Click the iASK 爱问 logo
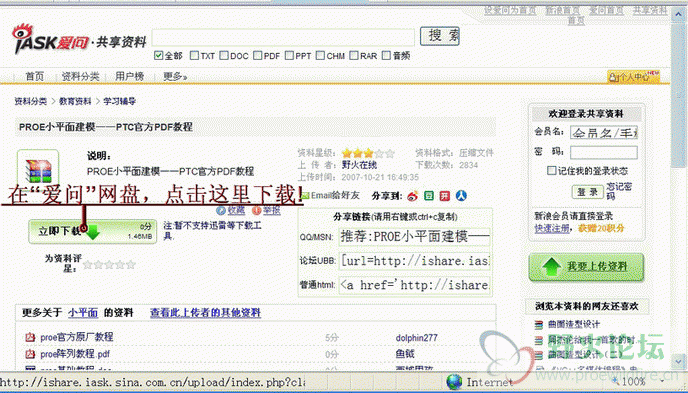Screen dimensions: 688x393 click(x=50, y=39)
